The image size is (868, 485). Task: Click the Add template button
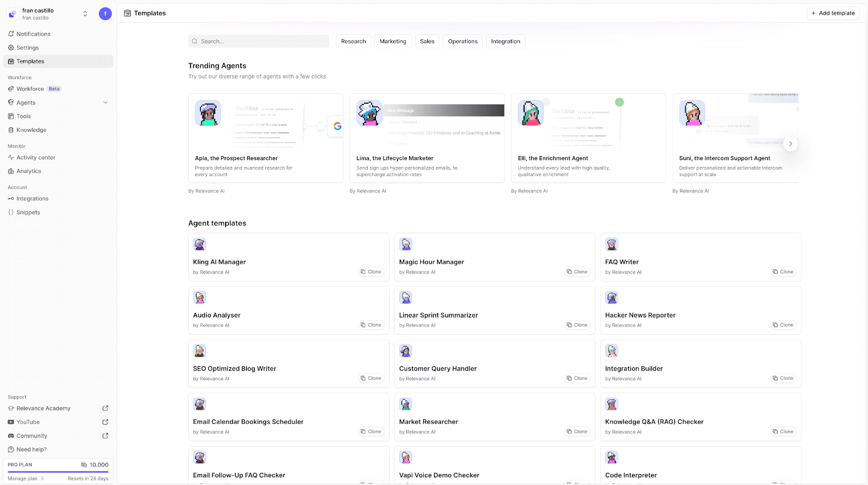(x=833, y=13)
